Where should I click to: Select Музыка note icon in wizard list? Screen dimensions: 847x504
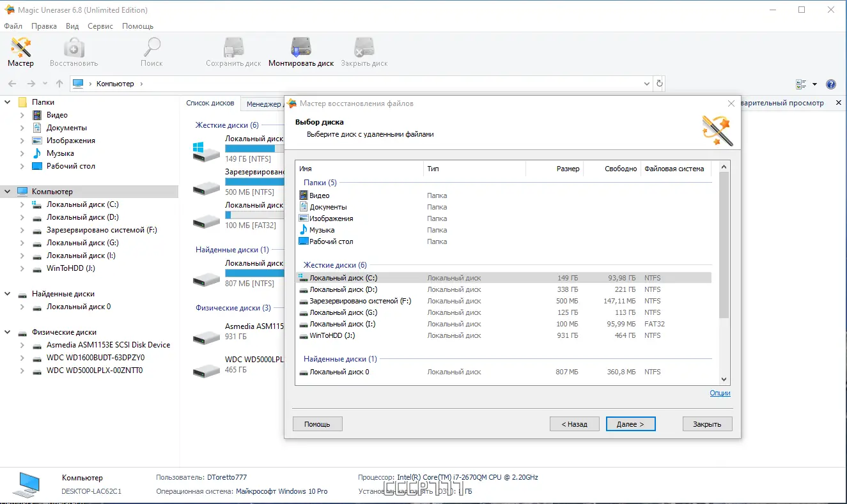click(x=304, y=230)
